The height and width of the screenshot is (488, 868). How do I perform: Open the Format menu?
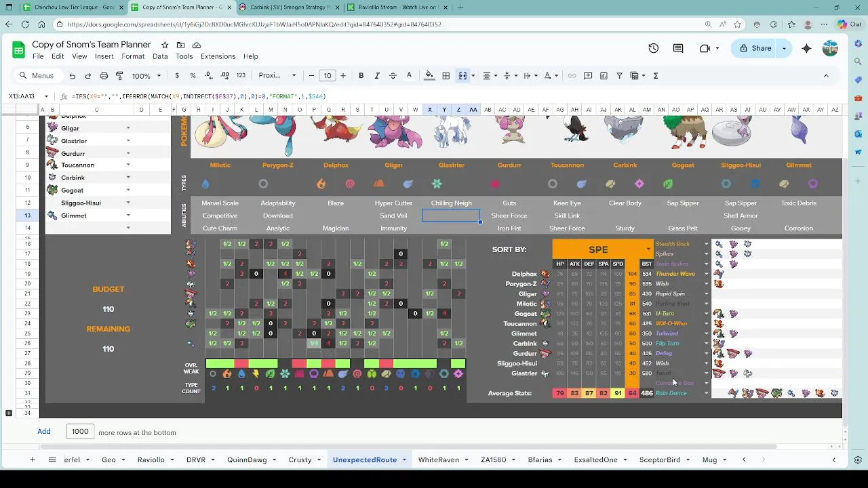133,56
